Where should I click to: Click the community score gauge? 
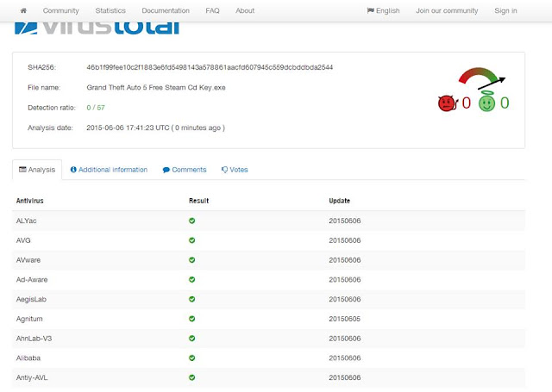[x=481, y=78]
